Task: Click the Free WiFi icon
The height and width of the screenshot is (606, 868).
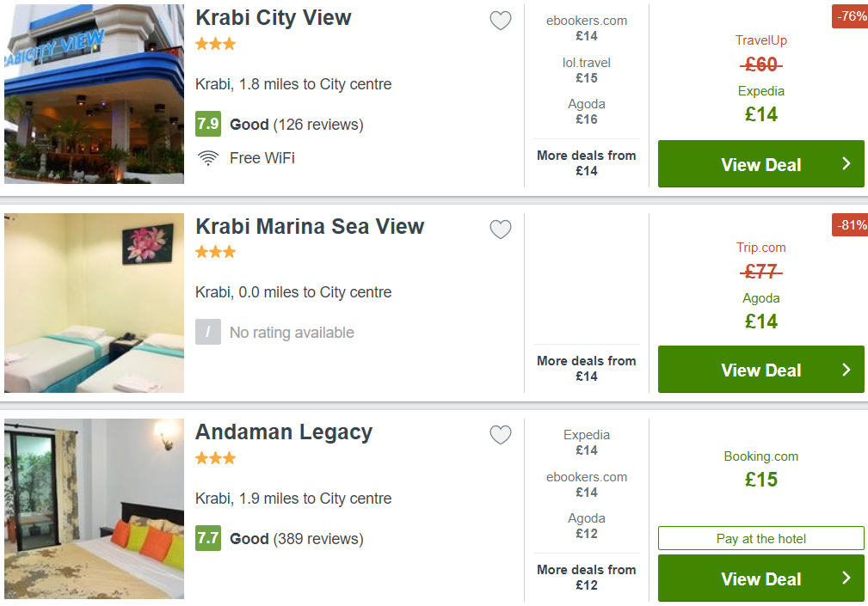Action: tap(208, 158)
